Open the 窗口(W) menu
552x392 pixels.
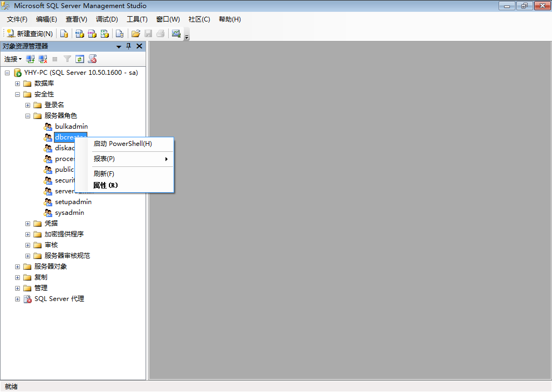(168, 19)
